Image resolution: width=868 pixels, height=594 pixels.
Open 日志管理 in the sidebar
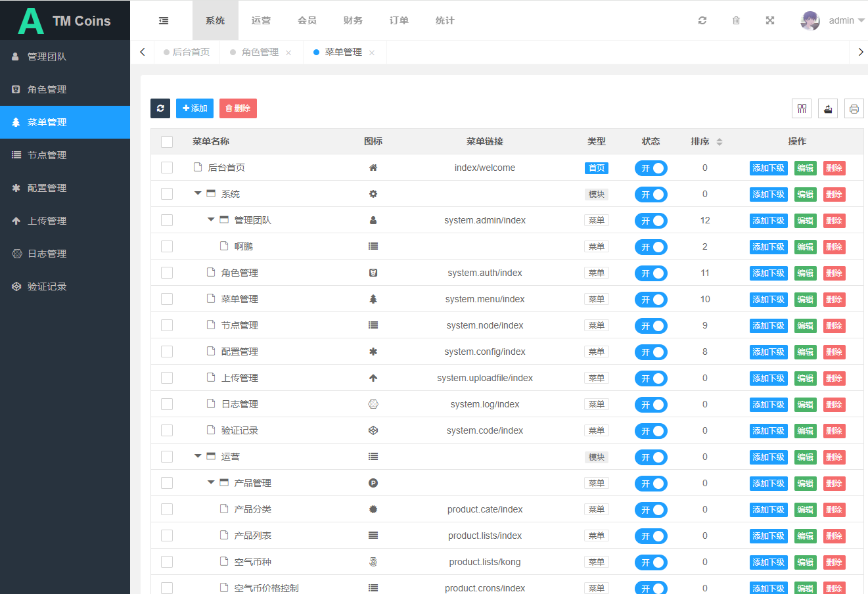click(47, 254)
